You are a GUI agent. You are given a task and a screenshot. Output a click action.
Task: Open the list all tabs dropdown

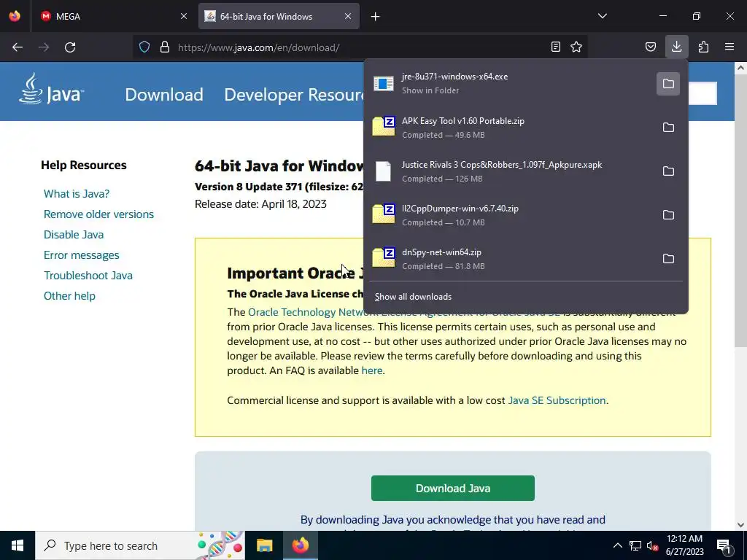(602, 16)
